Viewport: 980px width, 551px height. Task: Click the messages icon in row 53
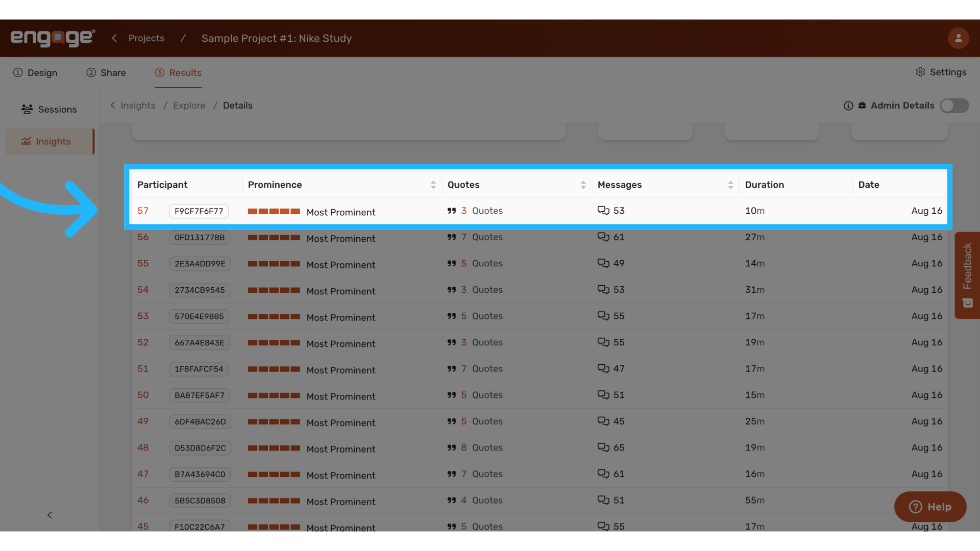pyautogui.click(x=603, y=316)
